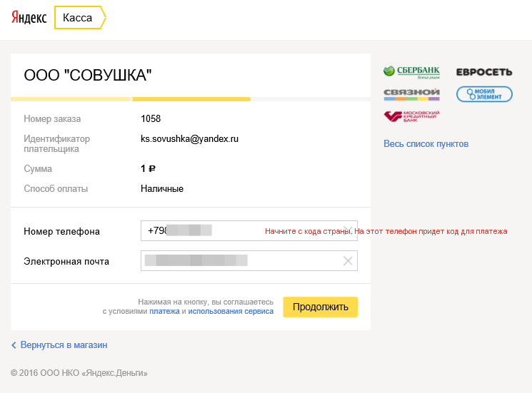Clear the Электронная почта field with X

coord(348,261)
